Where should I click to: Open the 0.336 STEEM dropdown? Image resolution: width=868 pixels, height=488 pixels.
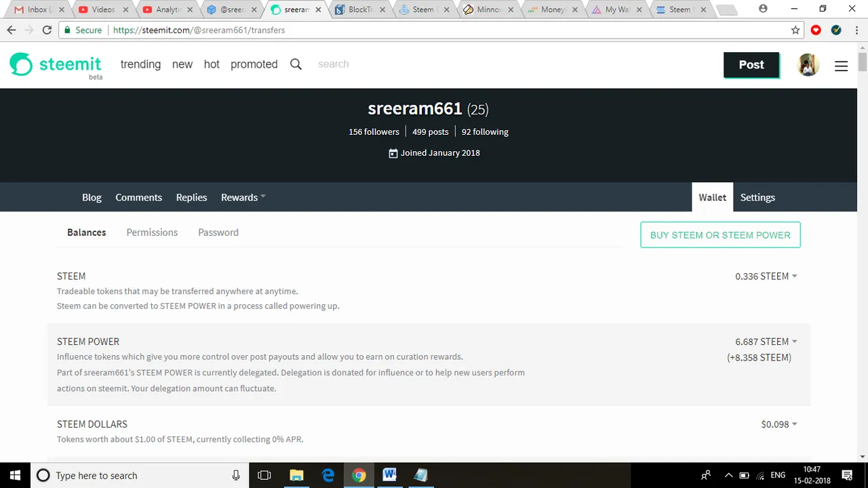(766, 276)
